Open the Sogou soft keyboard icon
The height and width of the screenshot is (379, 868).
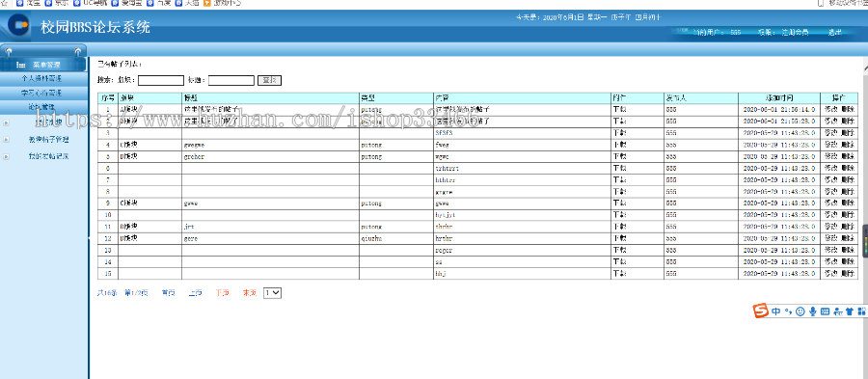click(825, 311)
